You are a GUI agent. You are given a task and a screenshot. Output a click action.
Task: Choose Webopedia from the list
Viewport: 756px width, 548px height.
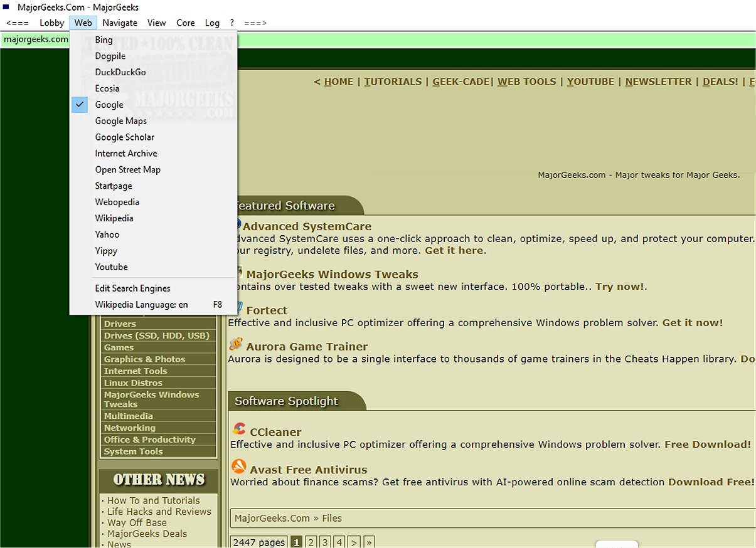click(x=154, y=203)
